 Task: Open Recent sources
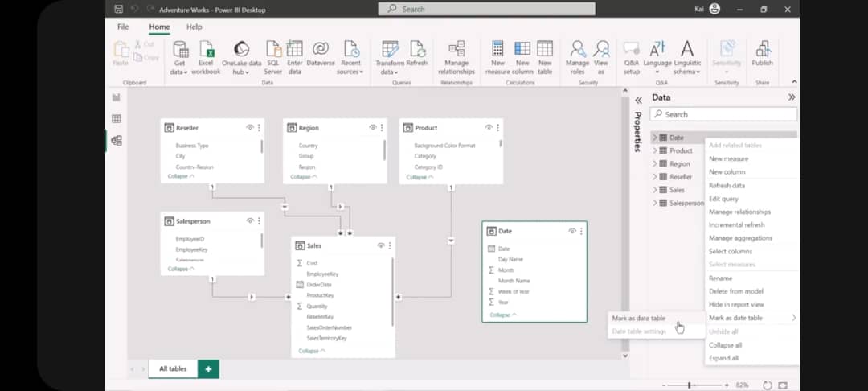[x=350, y=58]
